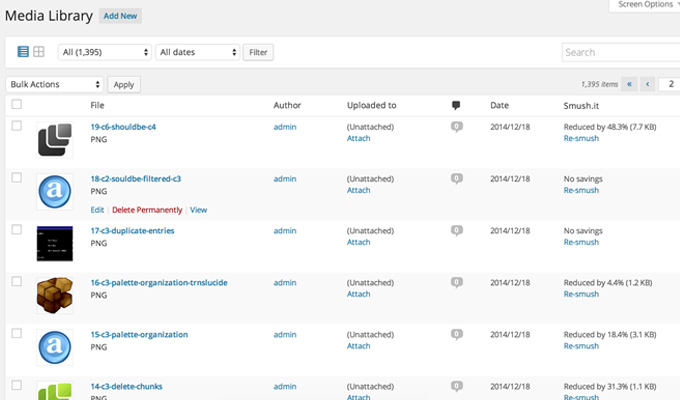Click admin author for 19-c6-shouldbe-c4

[285, 127]
